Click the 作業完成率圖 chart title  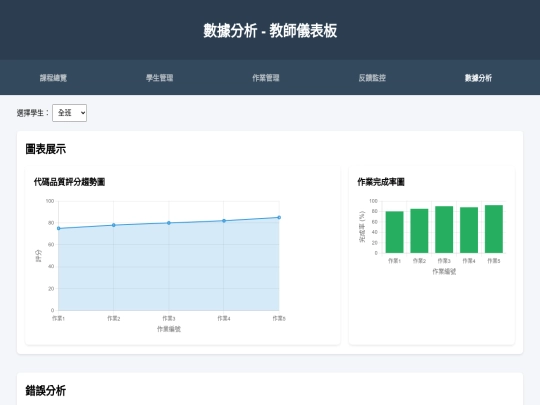(x=381, y=182)
